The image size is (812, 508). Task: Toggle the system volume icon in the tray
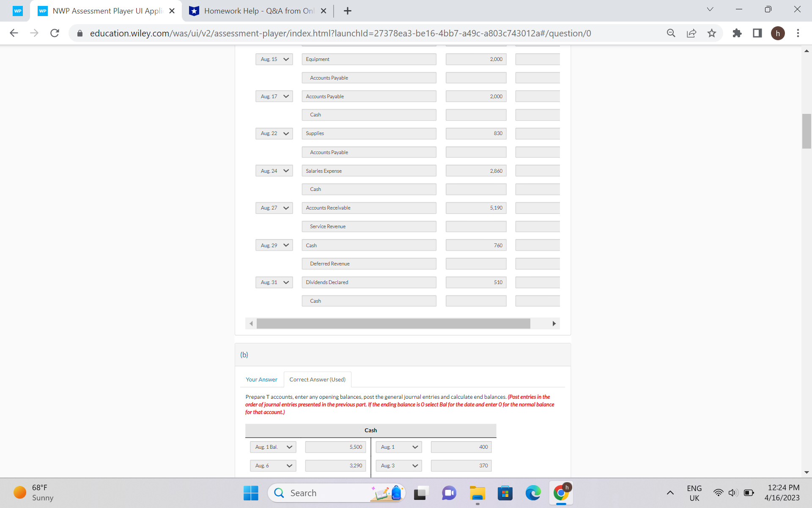pos(733,492)
